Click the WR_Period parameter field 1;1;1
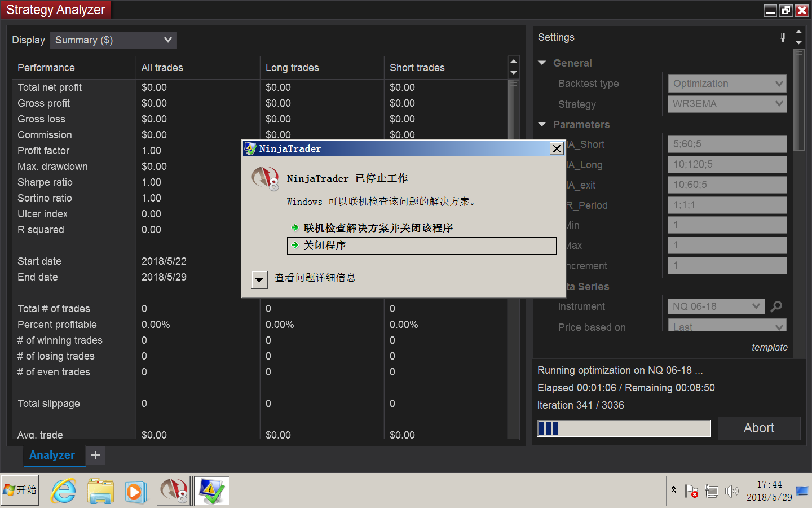 point(727,205)
